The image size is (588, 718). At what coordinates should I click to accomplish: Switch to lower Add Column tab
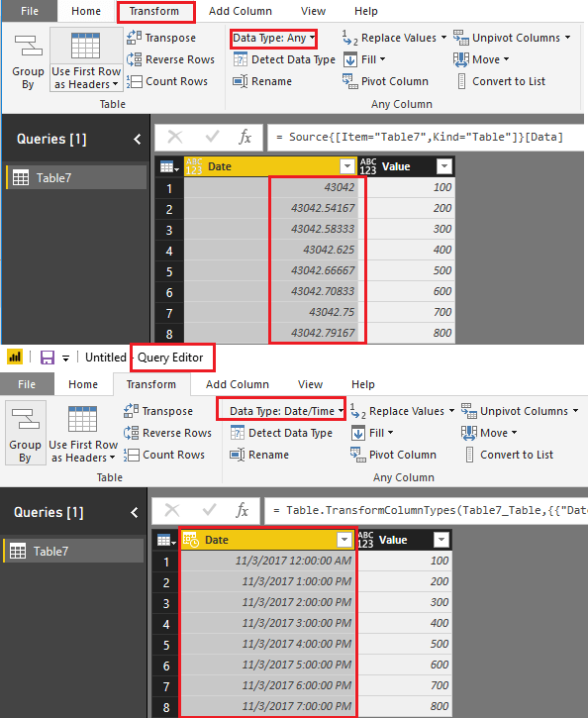[x=237, y=384]
